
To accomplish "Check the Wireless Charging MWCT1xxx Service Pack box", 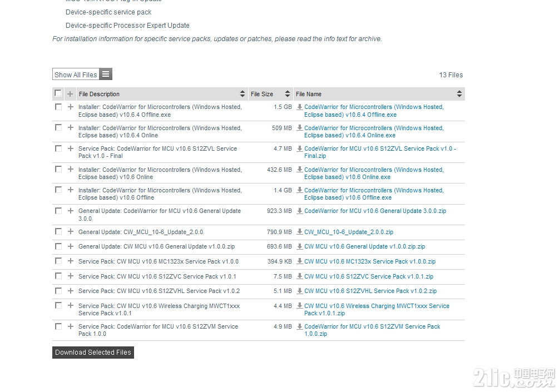I will [58, 306].
